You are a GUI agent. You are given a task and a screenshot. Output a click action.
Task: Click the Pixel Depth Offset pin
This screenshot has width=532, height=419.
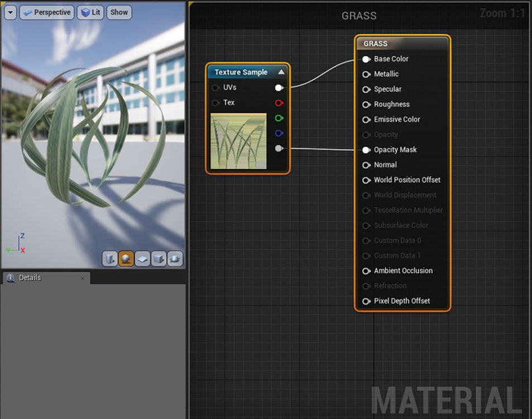point(366,301)
